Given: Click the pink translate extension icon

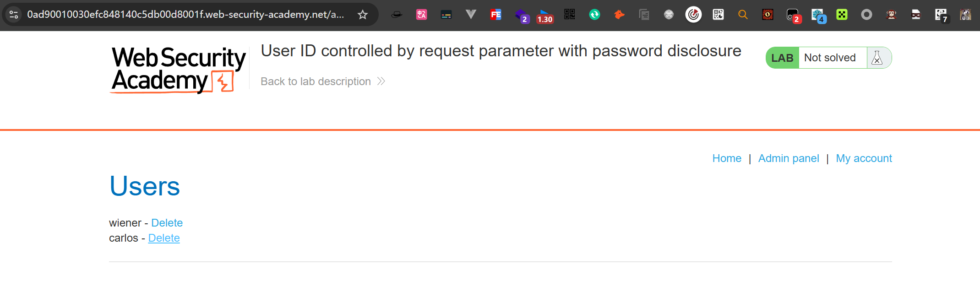Looking at the screenshot, I should (x=421, y=15).
